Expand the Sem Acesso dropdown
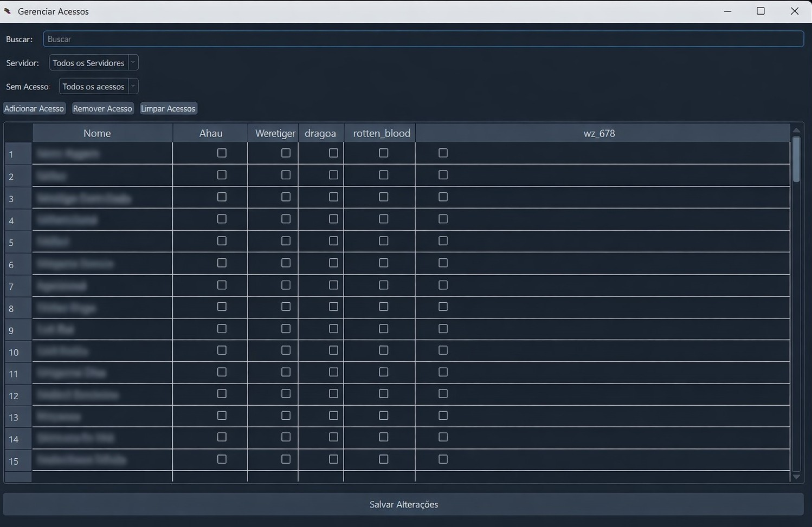This screenshot has width=812, height=527. tap(98, 87)
